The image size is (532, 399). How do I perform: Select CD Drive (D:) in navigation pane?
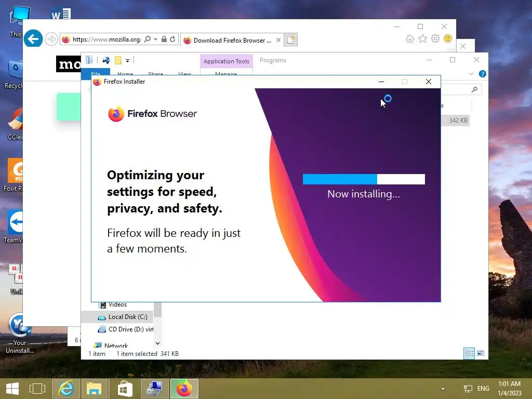[125, 329]
